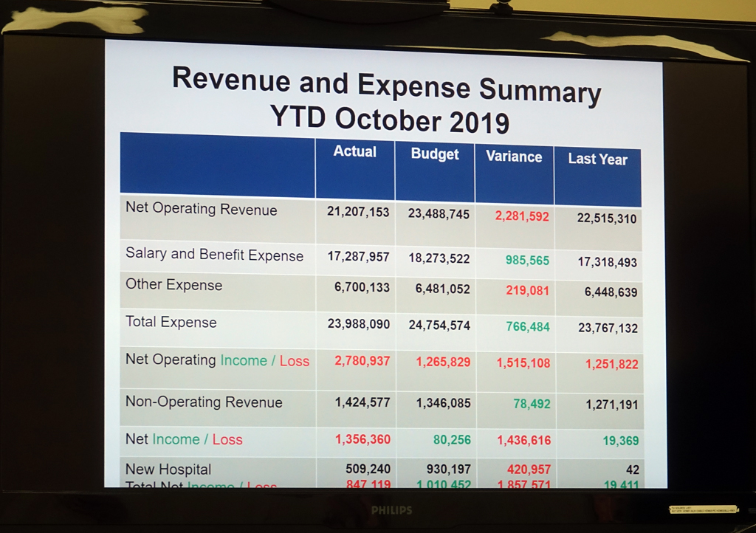Click the Philips logo on monitor bezel
This screenshot has width=756, height=533.
click(x=391, y=510)
